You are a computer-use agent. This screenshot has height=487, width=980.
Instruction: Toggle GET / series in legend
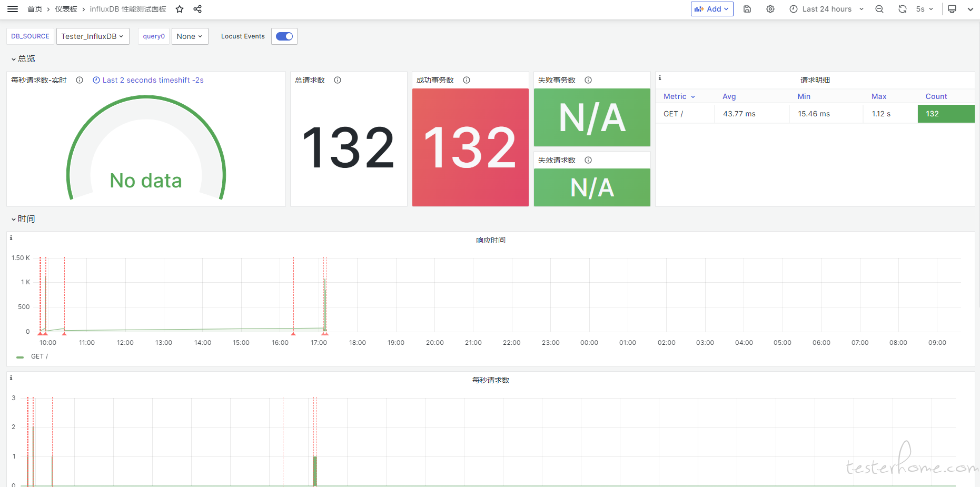click(x=39, y=356)
